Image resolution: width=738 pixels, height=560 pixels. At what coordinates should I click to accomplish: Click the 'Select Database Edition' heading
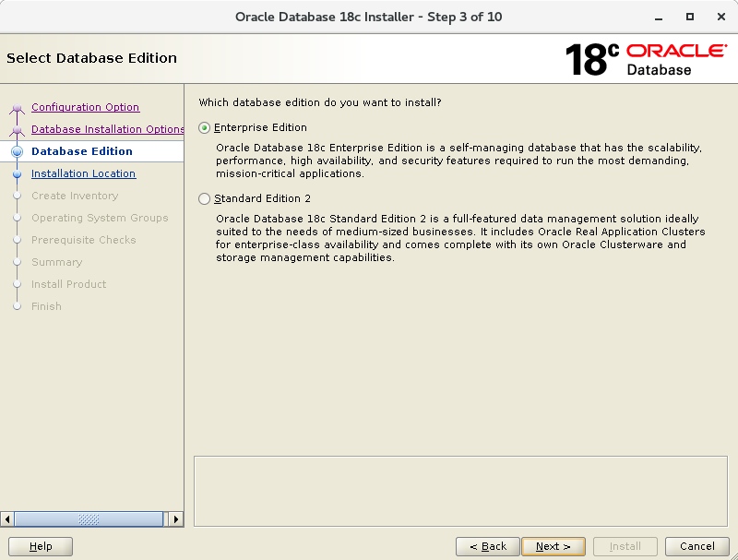[91, 58]
